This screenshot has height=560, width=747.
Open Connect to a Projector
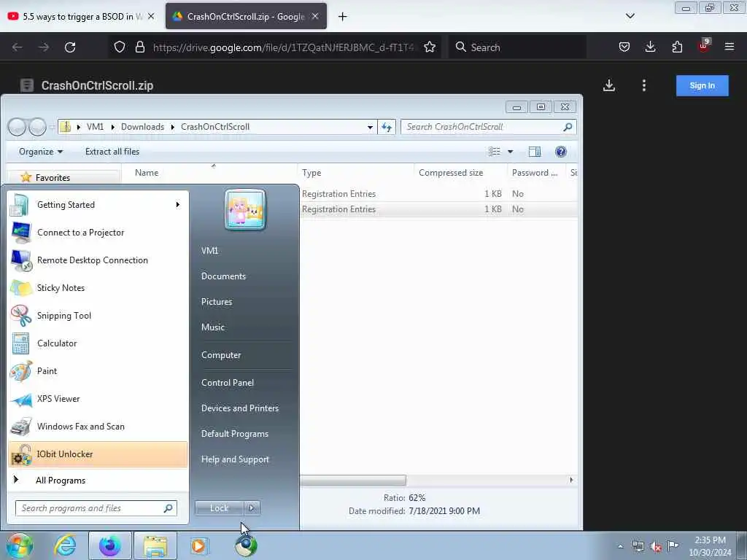(x=98, y=233)
